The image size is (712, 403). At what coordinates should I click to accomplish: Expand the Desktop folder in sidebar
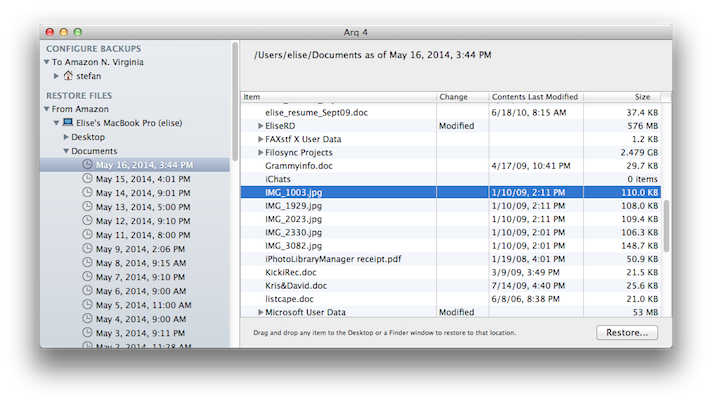coord(66,137)
